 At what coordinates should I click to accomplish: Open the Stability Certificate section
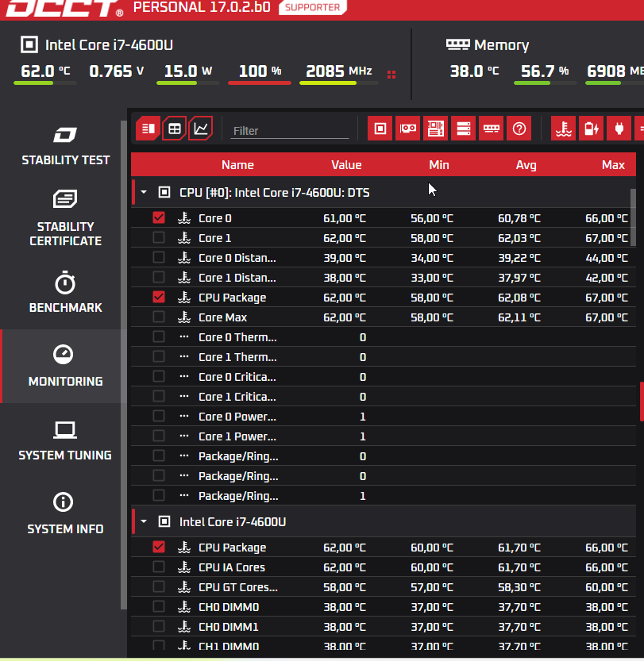coord(65,218)
